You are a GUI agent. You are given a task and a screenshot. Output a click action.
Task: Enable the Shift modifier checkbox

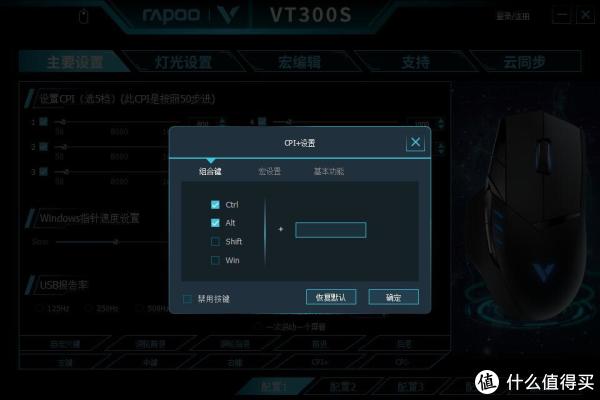click(215, 242)
